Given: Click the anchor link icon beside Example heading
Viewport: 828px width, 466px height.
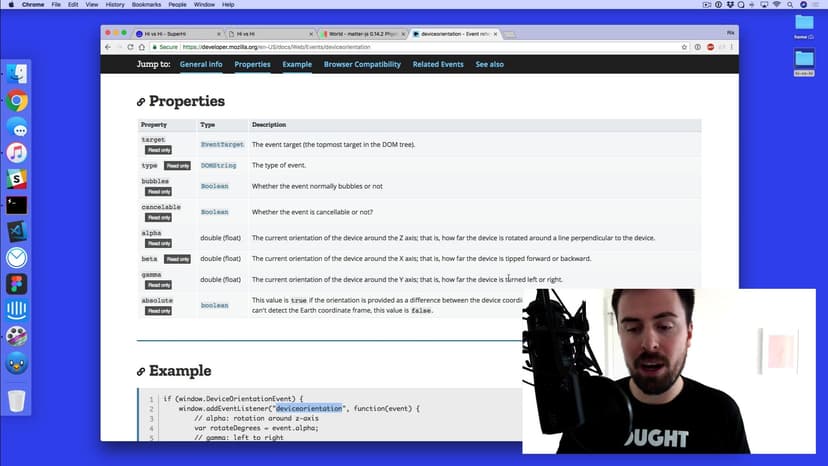Looking at the screenshot, I should coord(141,371).
